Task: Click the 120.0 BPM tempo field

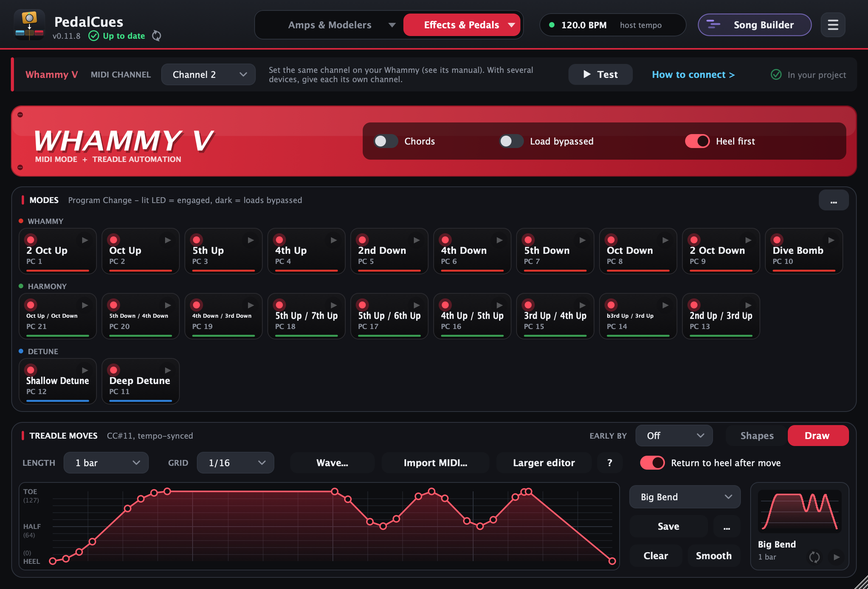Action: coord(612,25)
